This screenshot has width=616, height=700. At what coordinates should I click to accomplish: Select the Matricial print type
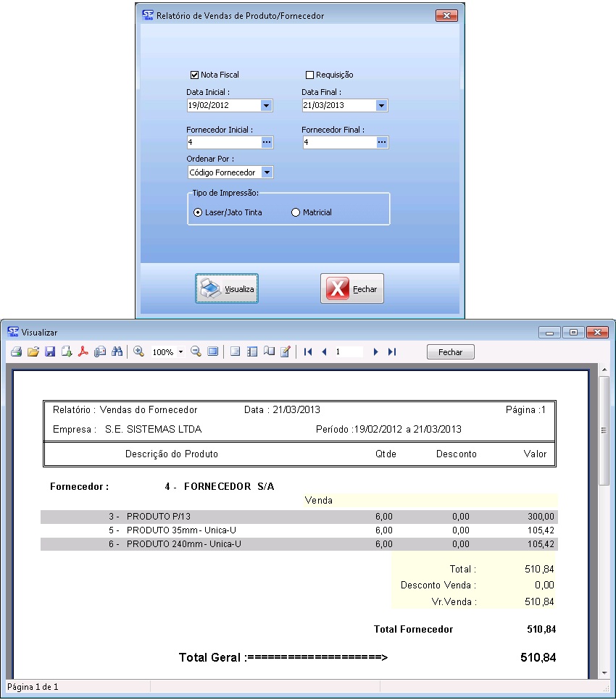[295, 212]
